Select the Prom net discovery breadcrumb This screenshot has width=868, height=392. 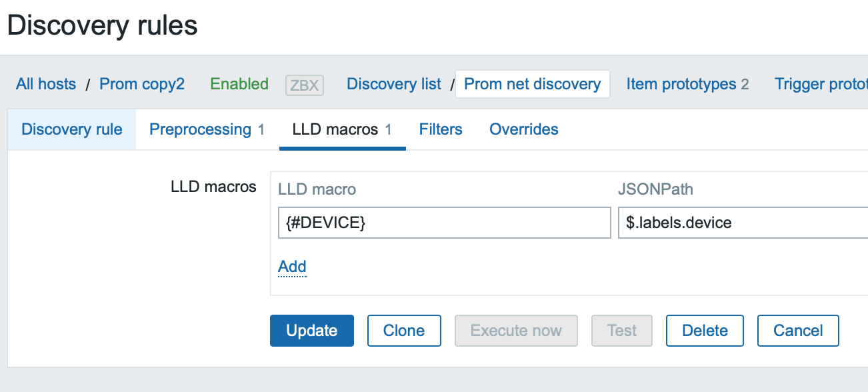[532, 84]
